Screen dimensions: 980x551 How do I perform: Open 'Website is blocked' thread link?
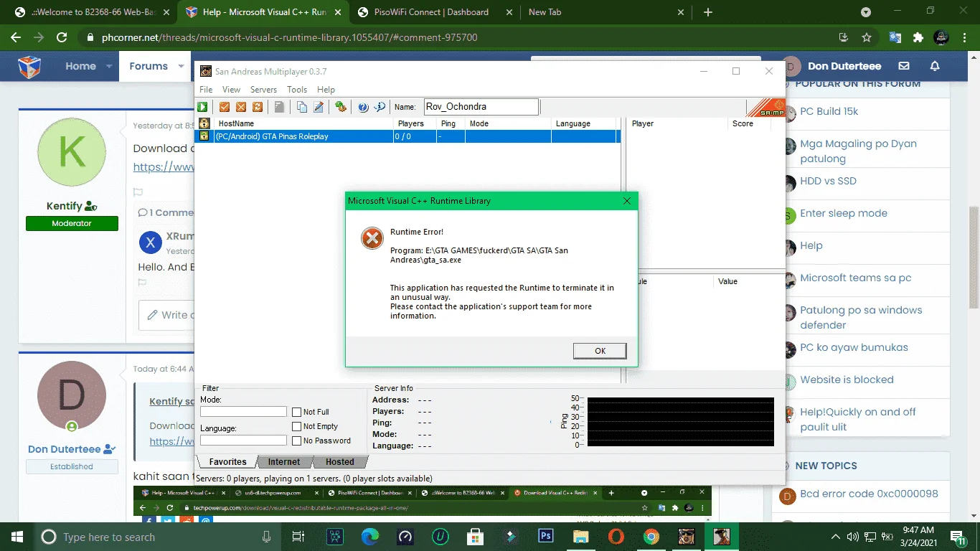pos(847,380)
